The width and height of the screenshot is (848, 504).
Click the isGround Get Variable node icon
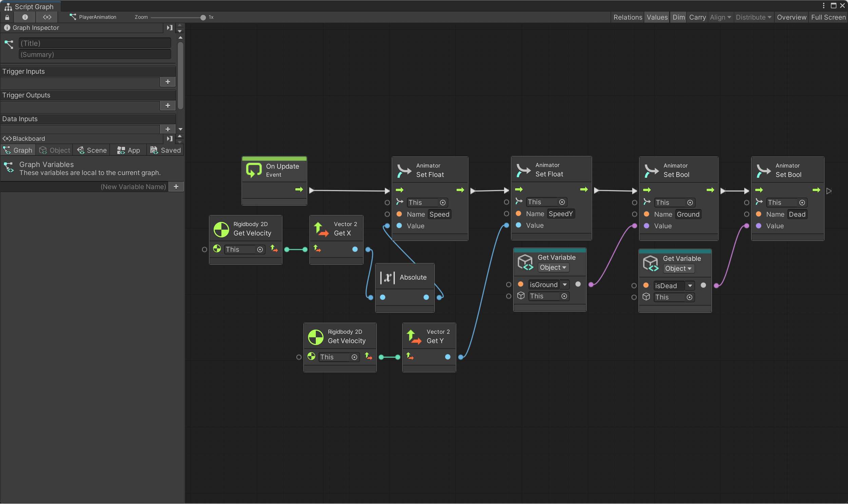[x=525, y=263]
